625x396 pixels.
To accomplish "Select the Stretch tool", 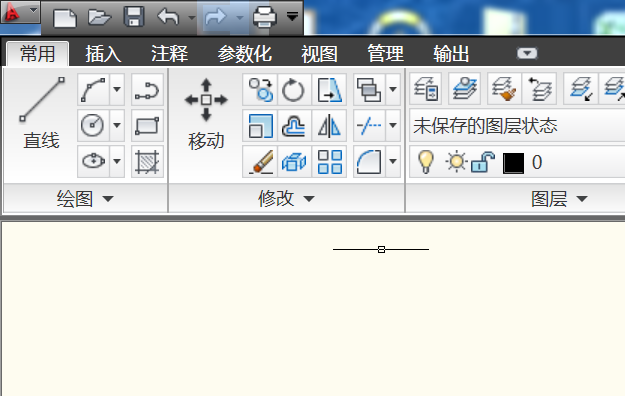I will [329, 90].
